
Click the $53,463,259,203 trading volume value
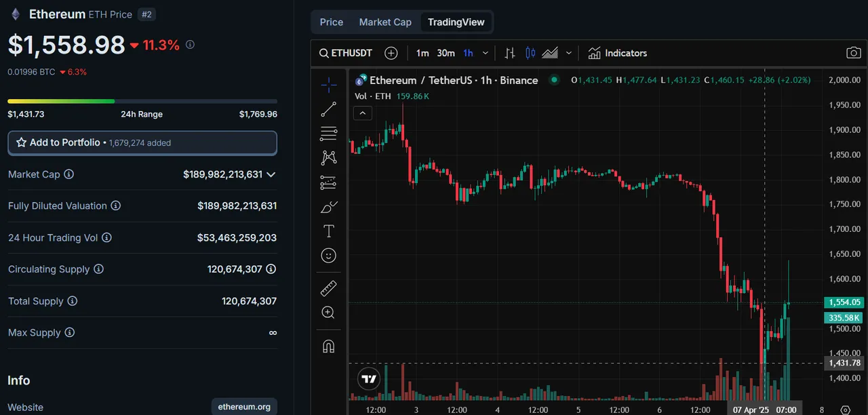[x=237, y=237]
